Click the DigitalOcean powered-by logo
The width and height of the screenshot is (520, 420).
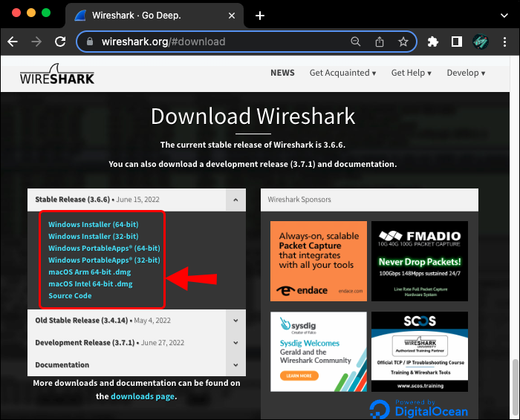pyautogui.click(x=419, y=410)
